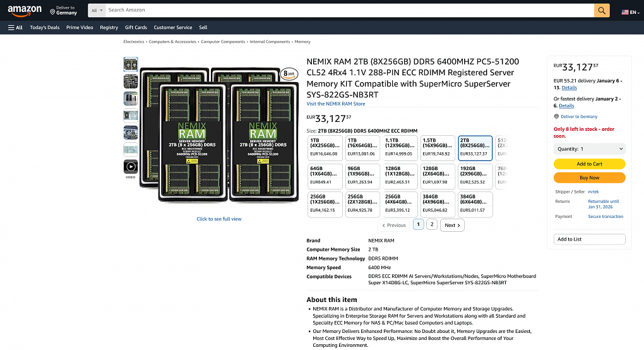Focus the Search Amazon field

(x=350, y=10)
